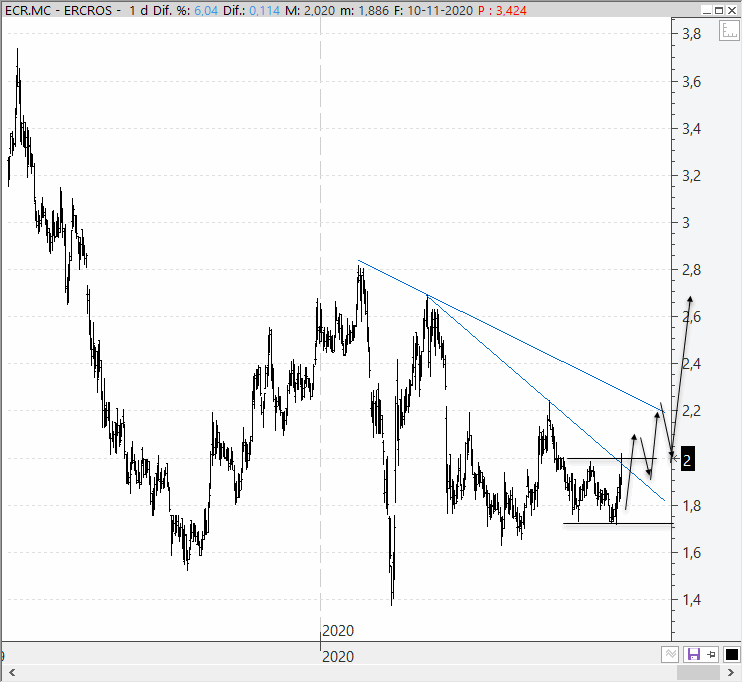Click the scrollbar left arrow
This screenshot has height=683, width=743.
pyautogui.click(x=12, y=672)
